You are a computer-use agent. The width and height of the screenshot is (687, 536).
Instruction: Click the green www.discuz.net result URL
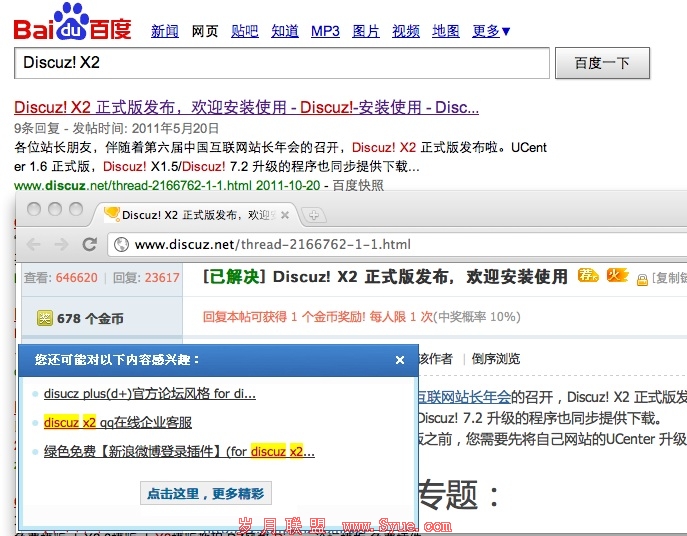click(133, 185)
